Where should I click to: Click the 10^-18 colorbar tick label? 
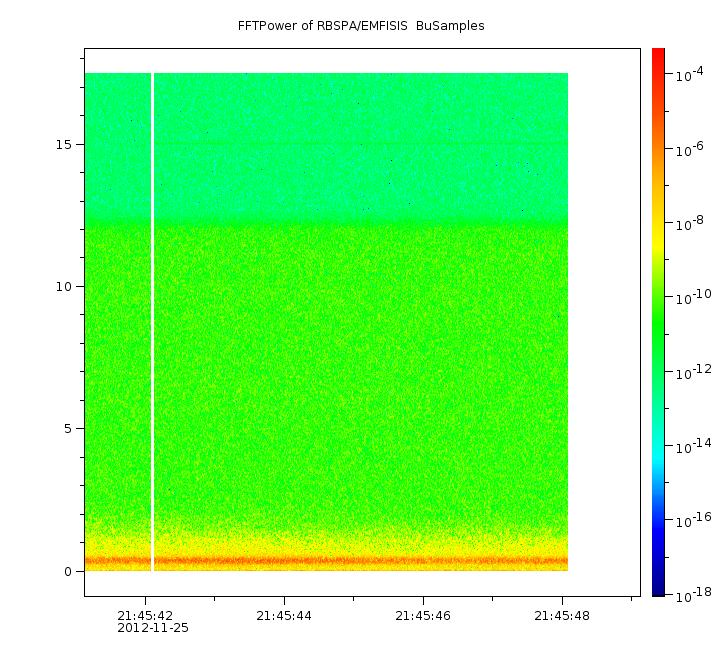690,593
